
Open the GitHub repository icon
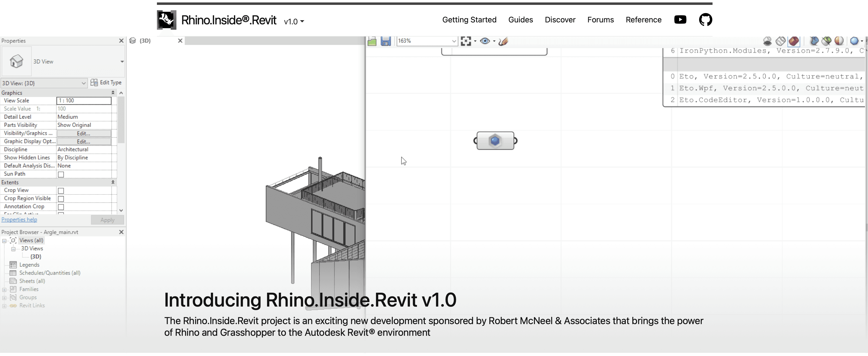[705, 19]
